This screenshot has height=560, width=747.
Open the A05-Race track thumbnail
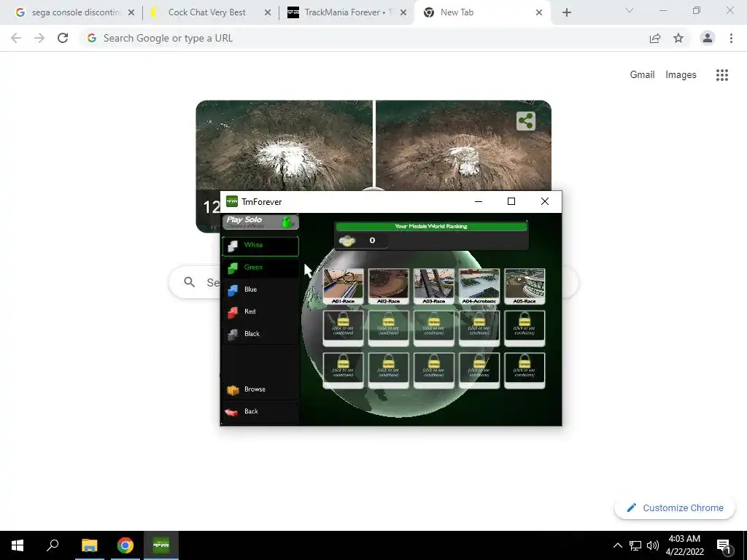click(x=525, y=286)
